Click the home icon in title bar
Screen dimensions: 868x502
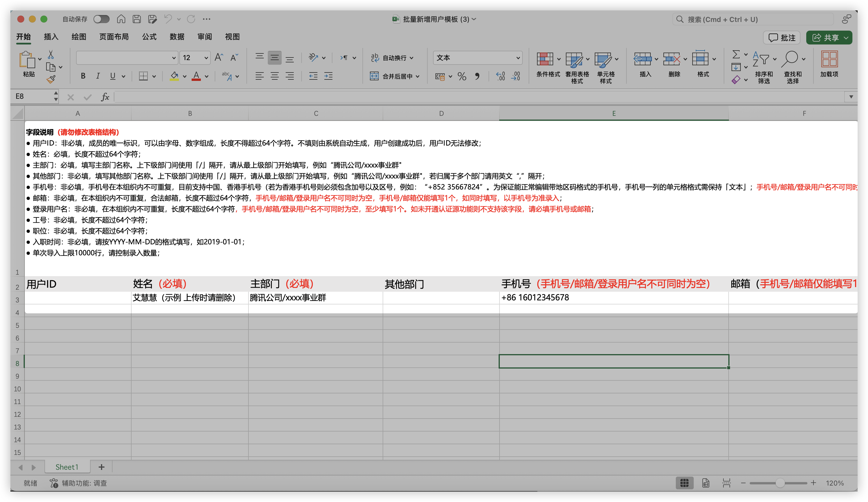coord(121,19)
